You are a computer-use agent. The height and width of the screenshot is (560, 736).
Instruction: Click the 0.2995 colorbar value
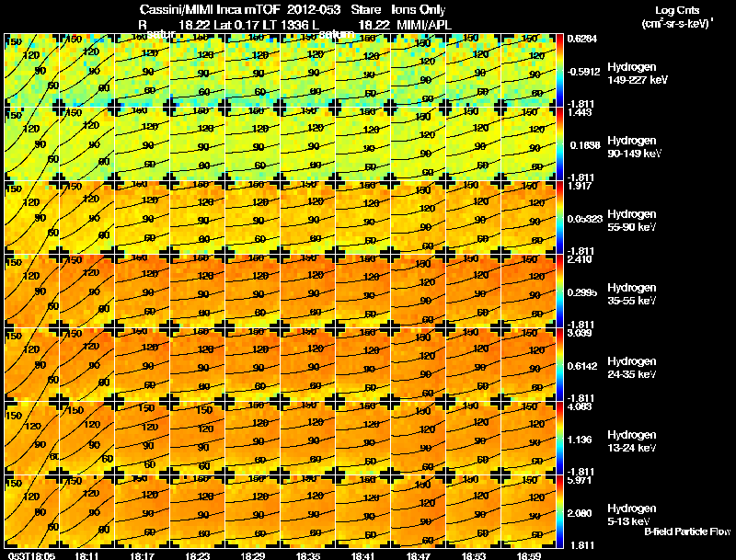pyautogui.click(x=582, y=292)
